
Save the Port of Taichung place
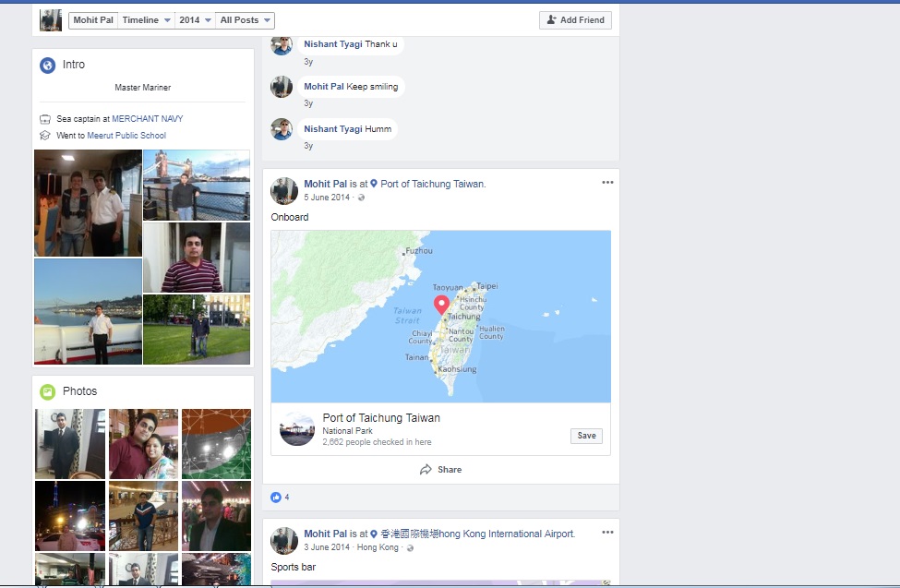[586, 436]
